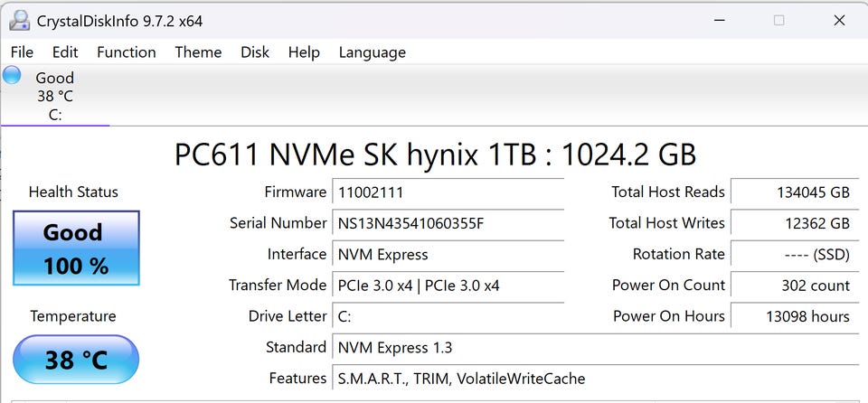Click the CrystalDiskInfo 9.7.2 x64 window title

(x=119, y=21)
